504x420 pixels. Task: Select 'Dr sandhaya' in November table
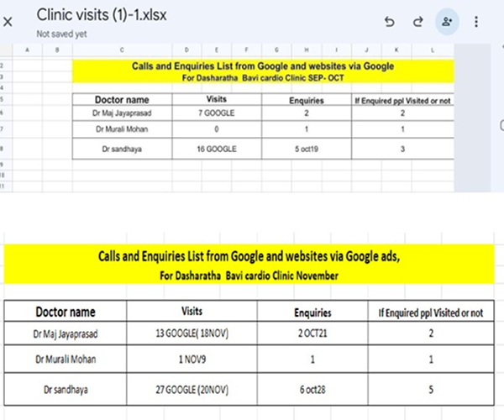coord(66,390)
